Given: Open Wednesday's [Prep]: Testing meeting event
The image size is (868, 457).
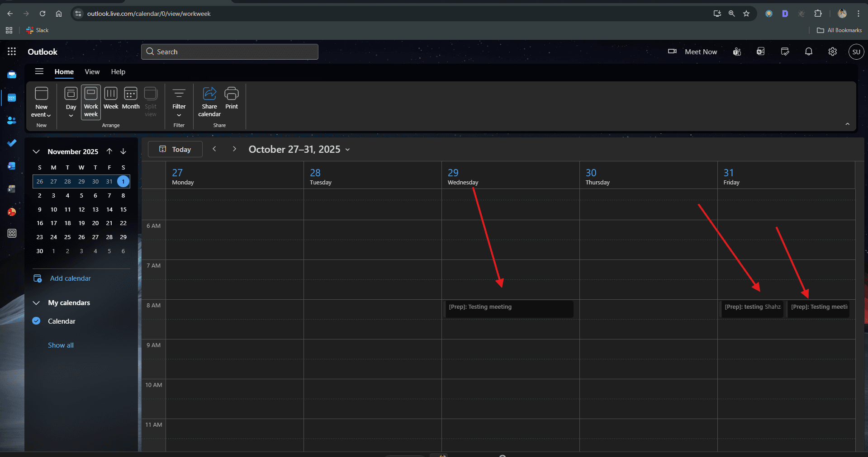Looking at the screenshot, I should (509, 309).
